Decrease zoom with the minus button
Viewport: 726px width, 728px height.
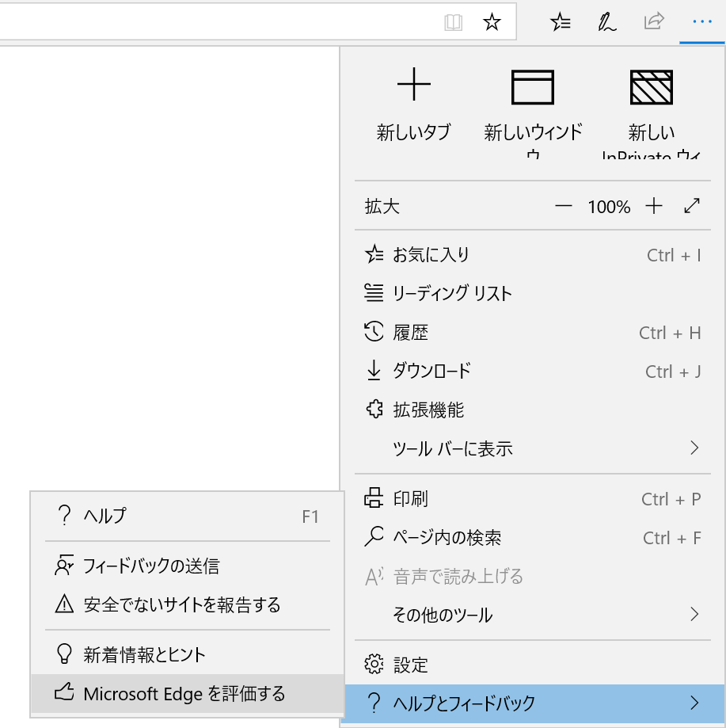point(563,206)
